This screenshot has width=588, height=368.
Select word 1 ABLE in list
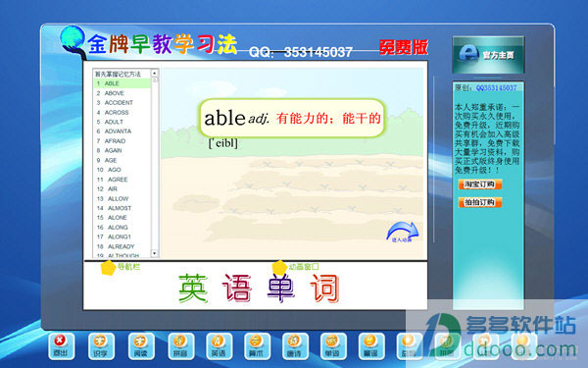click(122, 83)
